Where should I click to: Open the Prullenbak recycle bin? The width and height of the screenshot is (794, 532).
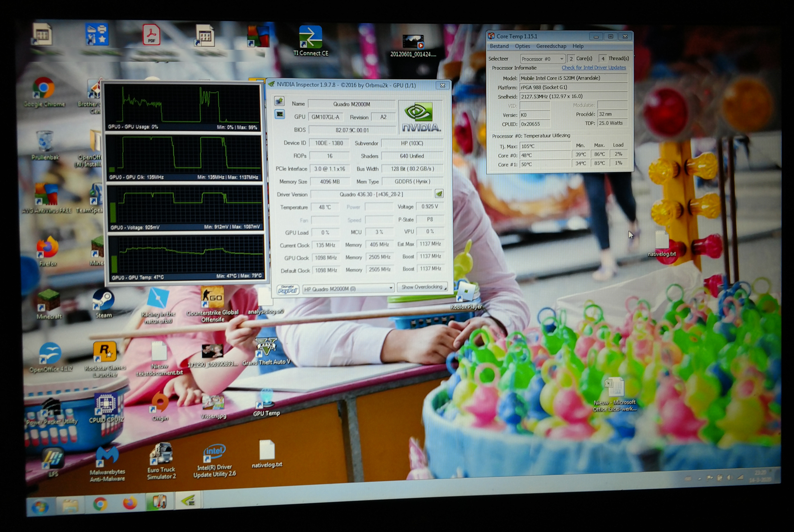pyautogui.click(x=45, y=145)
